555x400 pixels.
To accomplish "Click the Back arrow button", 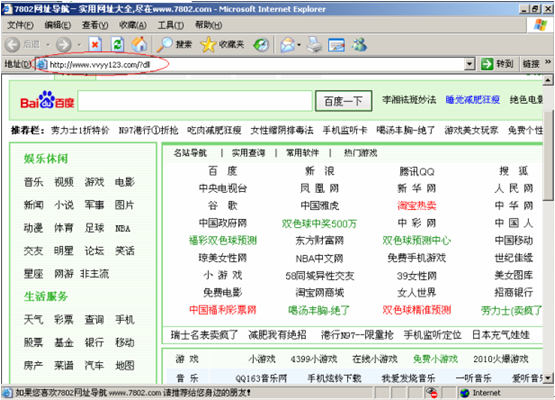I will pos(13,45).
